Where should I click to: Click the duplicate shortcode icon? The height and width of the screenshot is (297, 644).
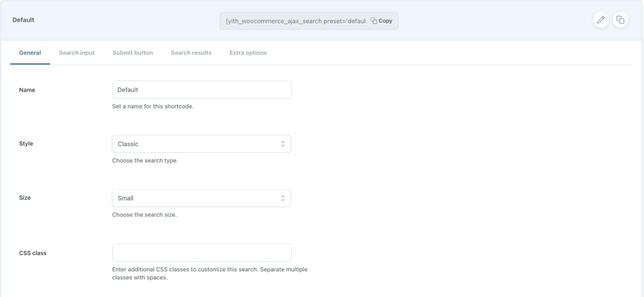click(620, 20)
